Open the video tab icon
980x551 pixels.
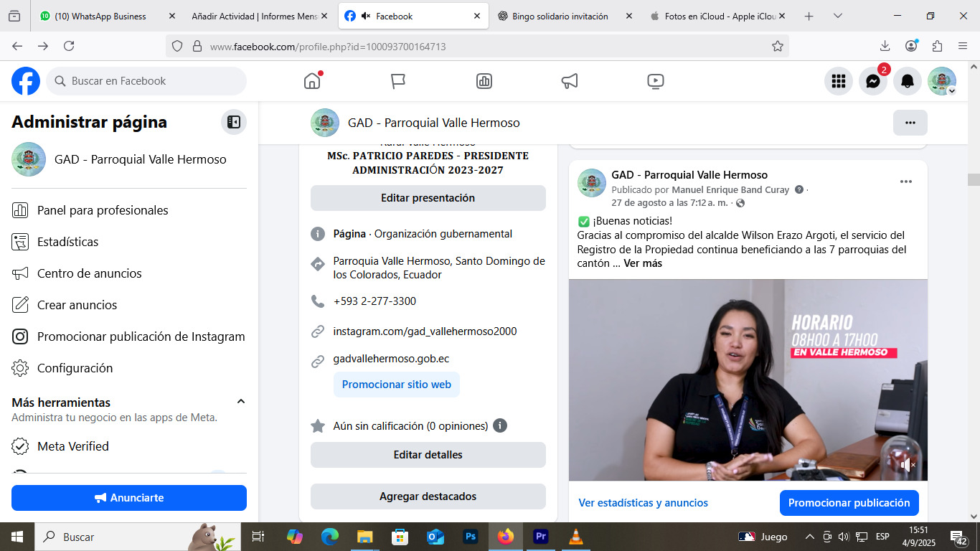tap(655, 81)
